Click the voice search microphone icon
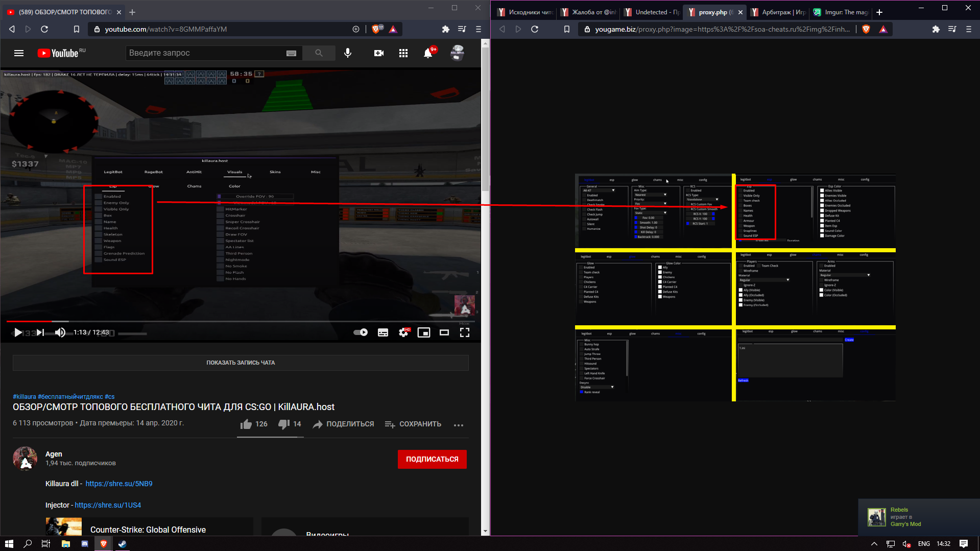The image size is (980, 551). (348, 53)
